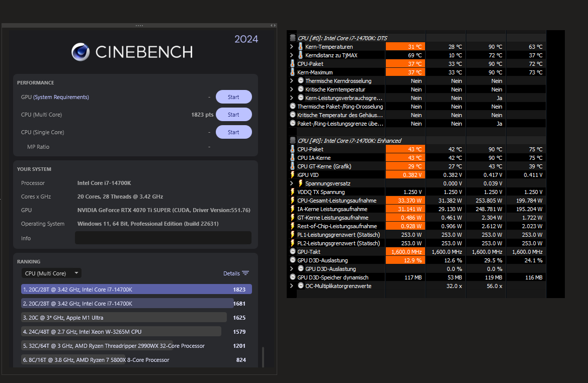Click the Details filter lines icon
588x383 pixels.
[245, 273]
